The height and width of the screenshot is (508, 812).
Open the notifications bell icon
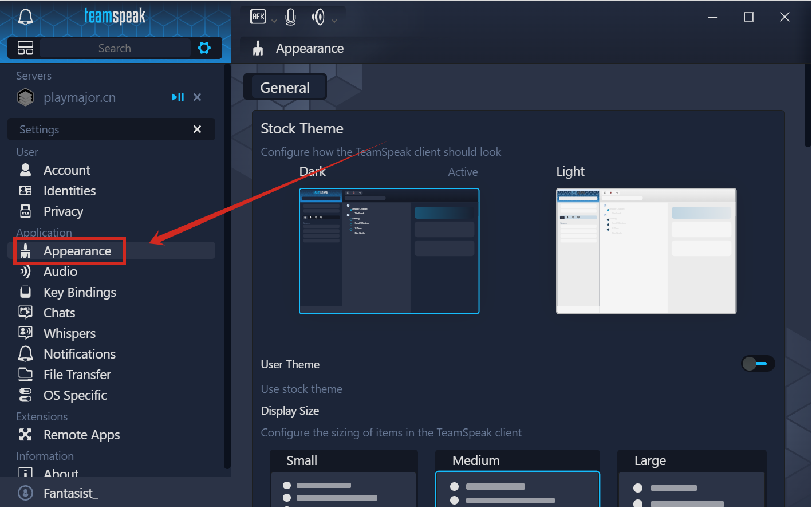point(25,17)
